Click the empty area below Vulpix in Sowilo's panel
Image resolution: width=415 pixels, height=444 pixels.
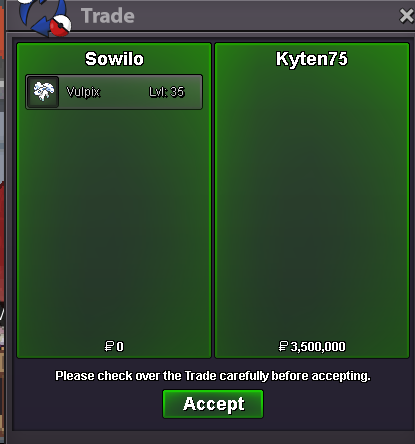pos(114,223)
